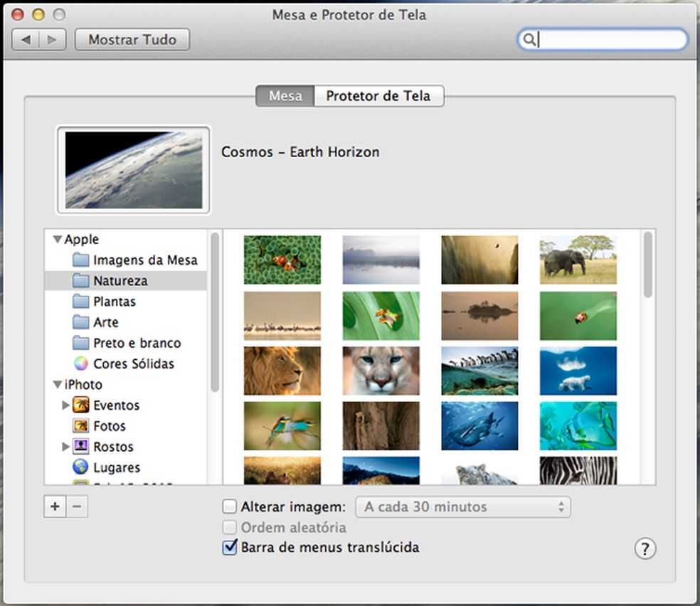Click the Lugares globe icon
The width and height of the screenshot is (700, 606).
(81, 467)
